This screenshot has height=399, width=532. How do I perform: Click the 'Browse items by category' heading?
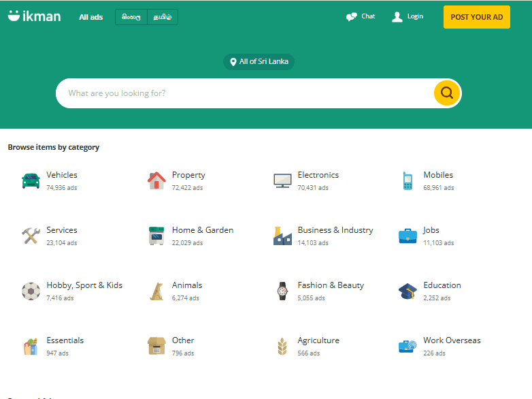click(54, 147)
